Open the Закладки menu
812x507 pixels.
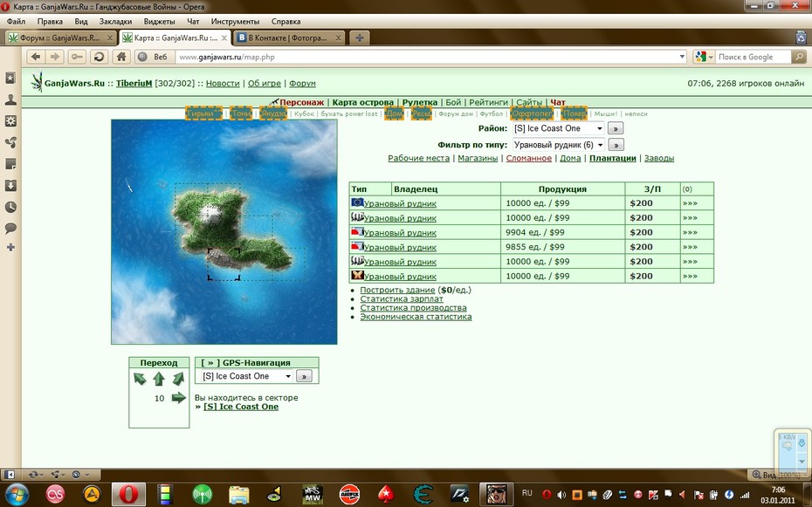point(115,22)
